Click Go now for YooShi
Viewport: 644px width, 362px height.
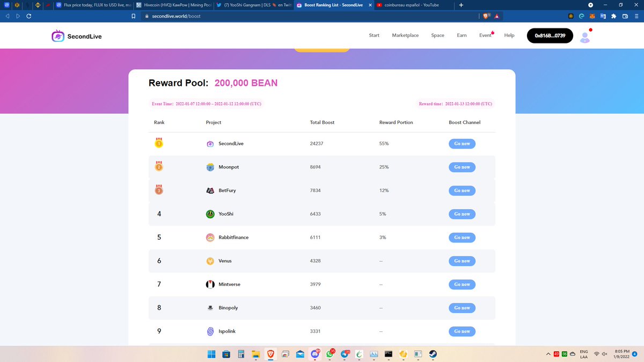(462, 214)
